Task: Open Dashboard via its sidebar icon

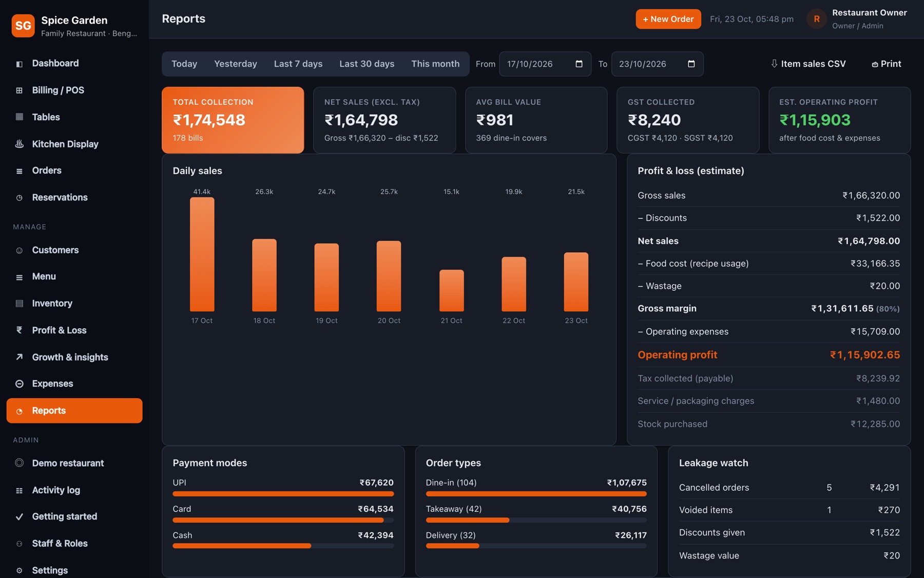Action: click(x=19, y=64)
